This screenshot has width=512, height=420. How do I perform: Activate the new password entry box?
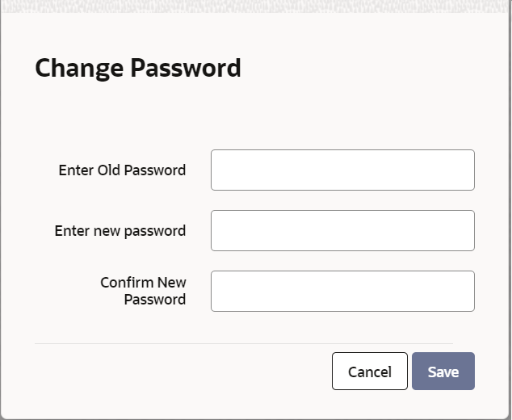click(342, 230)
